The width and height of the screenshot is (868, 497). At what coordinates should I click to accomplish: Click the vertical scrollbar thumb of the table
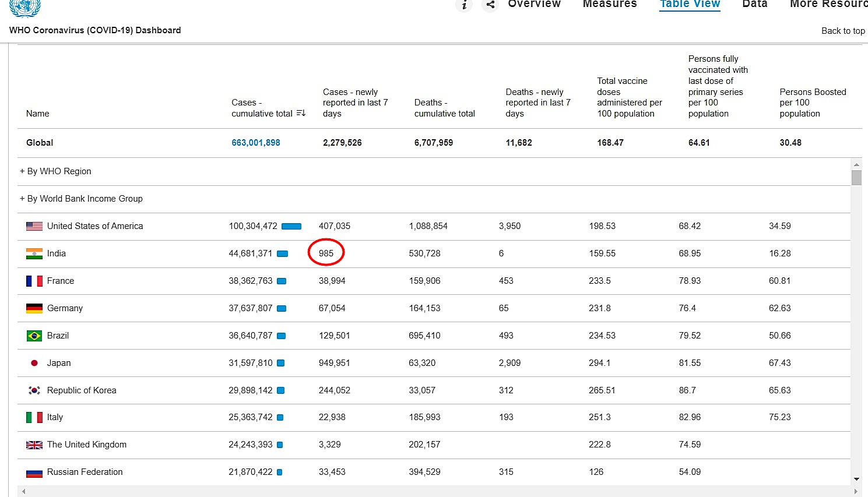[x=856, y=178]
